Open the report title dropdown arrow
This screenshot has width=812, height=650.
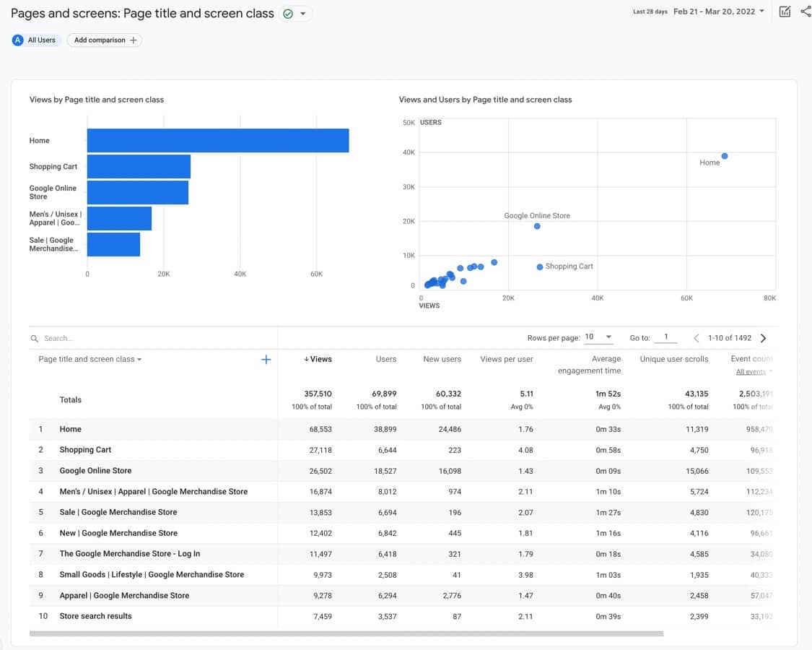pyautogui.click(x=303, y=14)
